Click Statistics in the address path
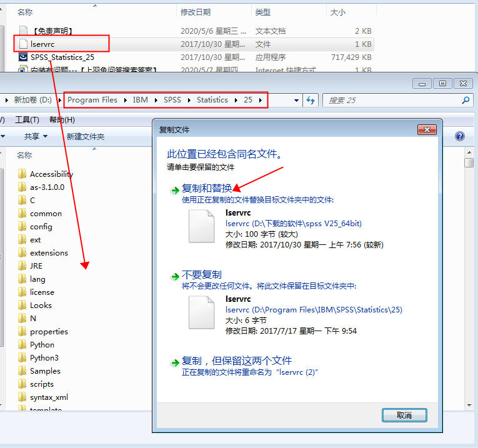Image resolution: width=478 pixels, height=448 pixels. point(212,100)
